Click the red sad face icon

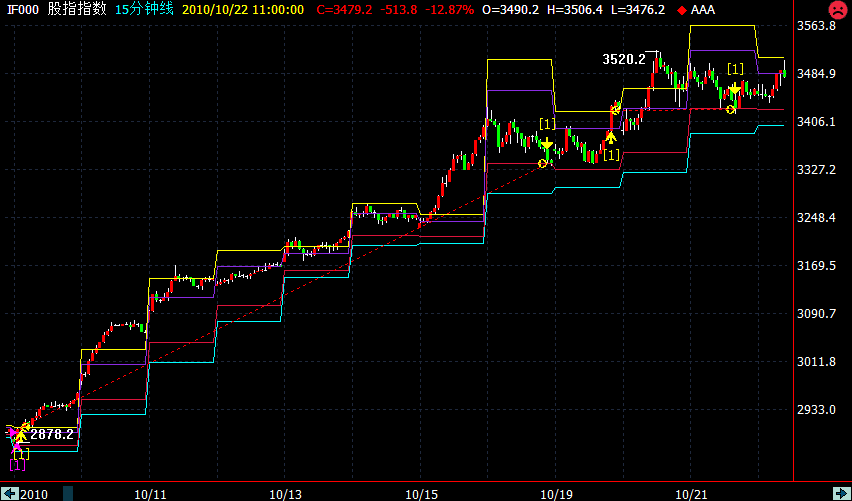coord(836,11)
